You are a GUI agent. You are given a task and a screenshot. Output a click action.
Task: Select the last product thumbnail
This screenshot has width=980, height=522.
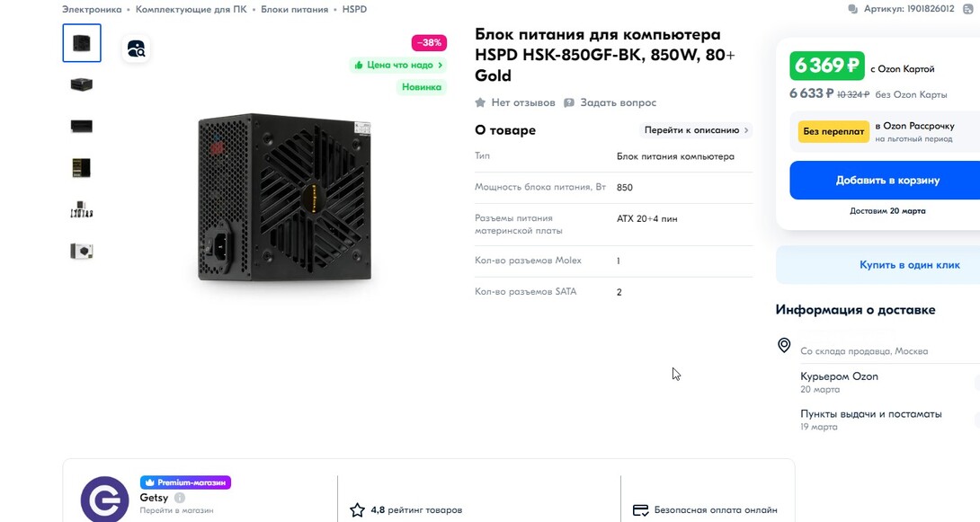tap(82, 252)
